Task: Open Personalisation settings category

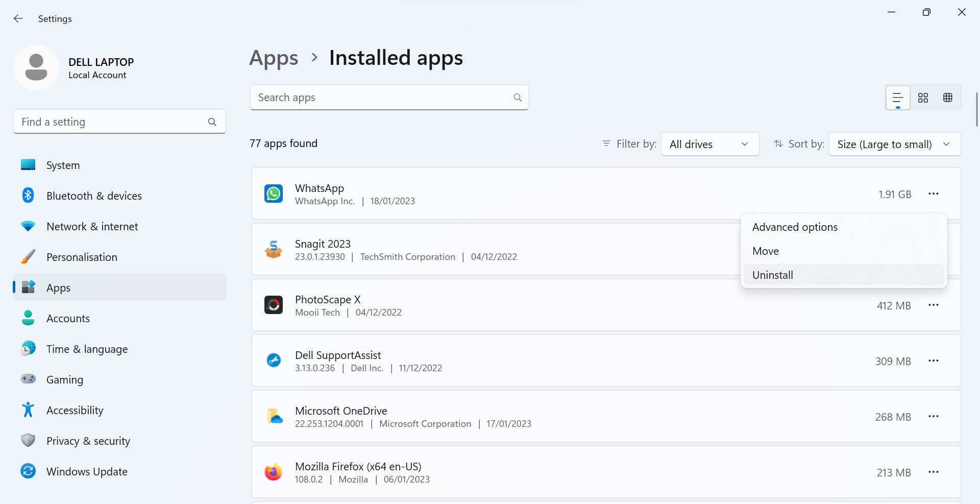Action: [120, 257]
